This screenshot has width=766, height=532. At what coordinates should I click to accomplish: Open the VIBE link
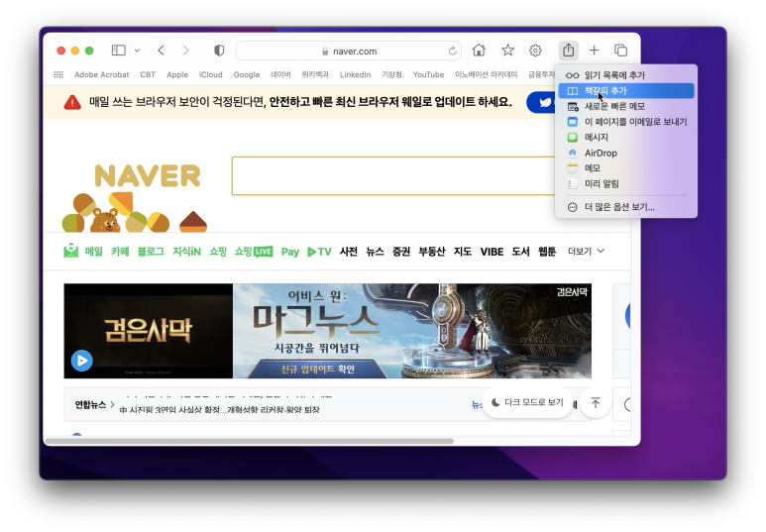coord(492,252)
